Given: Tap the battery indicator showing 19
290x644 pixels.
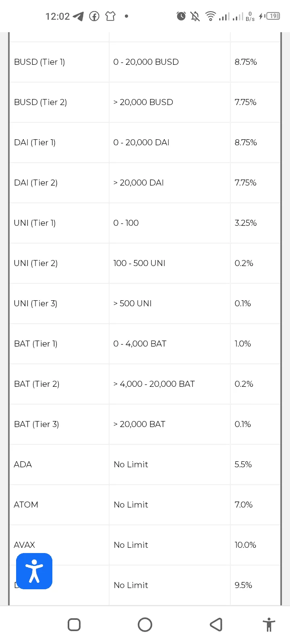Looking at the screenshot, I should tap(273, 16).
